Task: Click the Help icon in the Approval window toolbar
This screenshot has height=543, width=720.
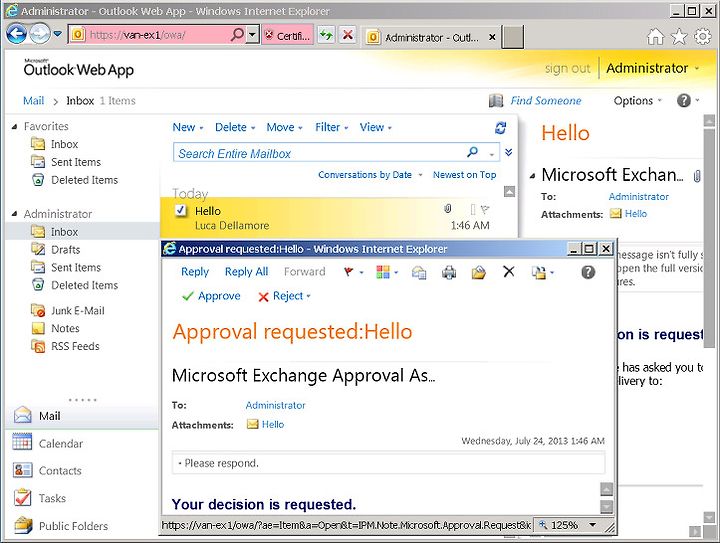Action: click(588, 272)
